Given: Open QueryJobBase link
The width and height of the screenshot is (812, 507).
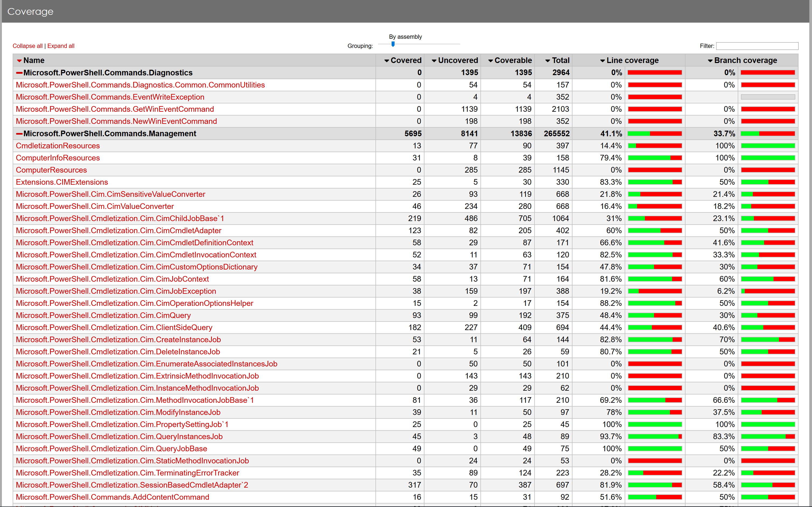Looking at the screenshot, I should click(x=111, y=448).
